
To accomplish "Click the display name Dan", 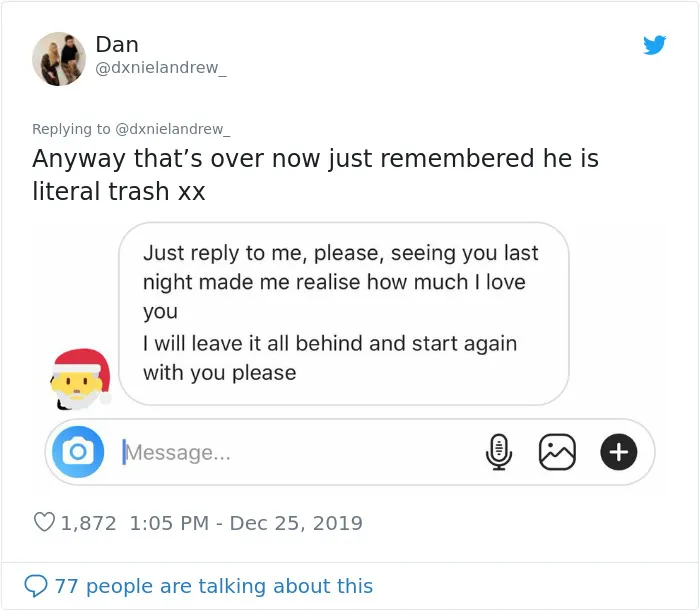I will pyautogui.click(x=117, y=44).
